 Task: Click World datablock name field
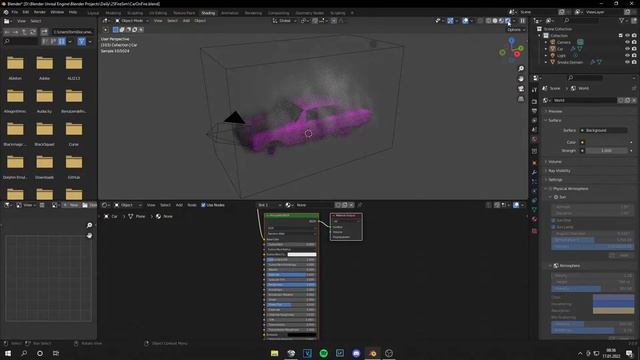(x=584, y=100)
